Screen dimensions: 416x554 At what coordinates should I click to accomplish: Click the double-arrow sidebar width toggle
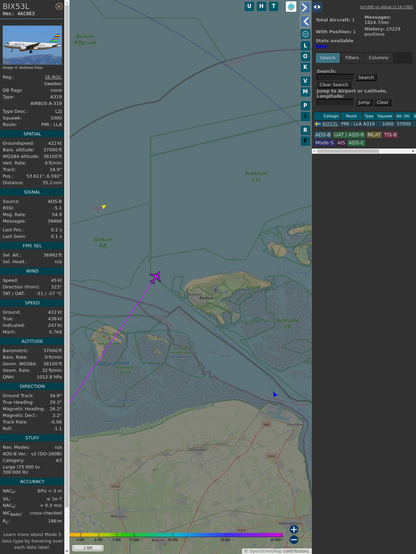tap(317, 7)
